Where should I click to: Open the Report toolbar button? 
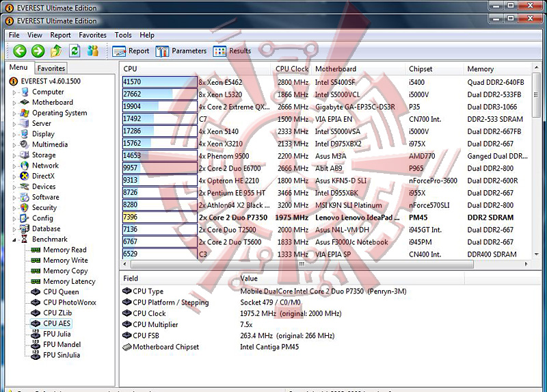click(131, 51)
